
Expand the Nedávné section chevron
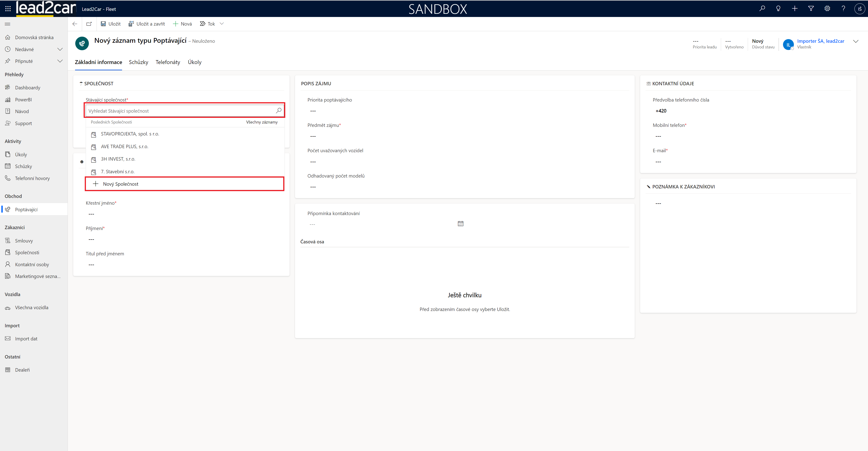point(60,49)
